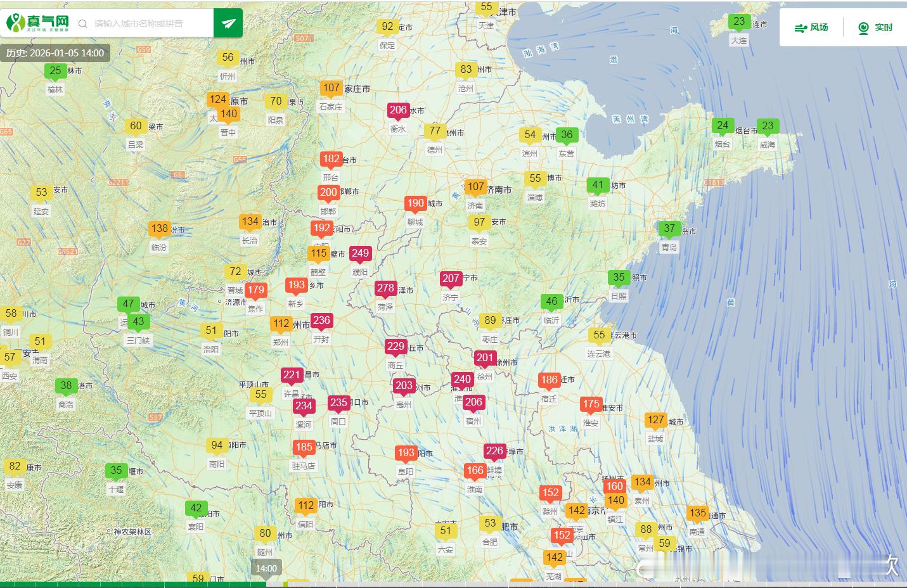This screenshot has height=588, width=907.
Task: Select the 许昌 AQI 221 marker
Action: [x=292, y=376]
